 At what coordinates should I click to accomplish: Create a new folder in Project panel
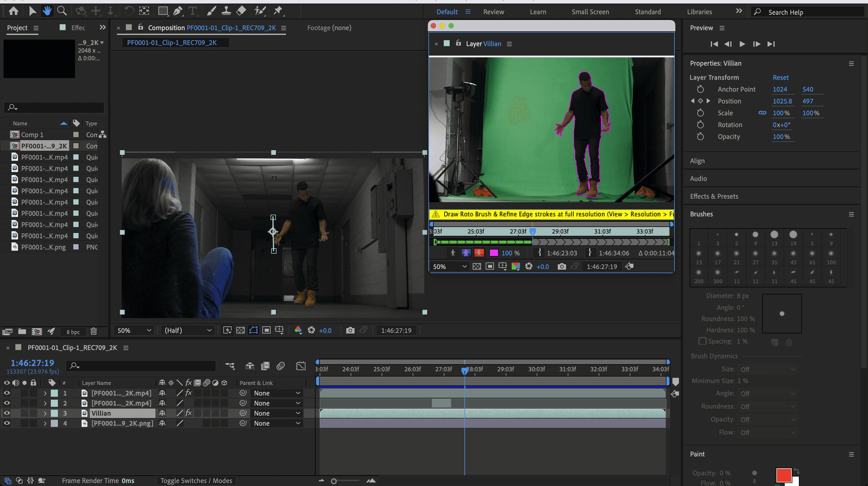tap(22, 331)
